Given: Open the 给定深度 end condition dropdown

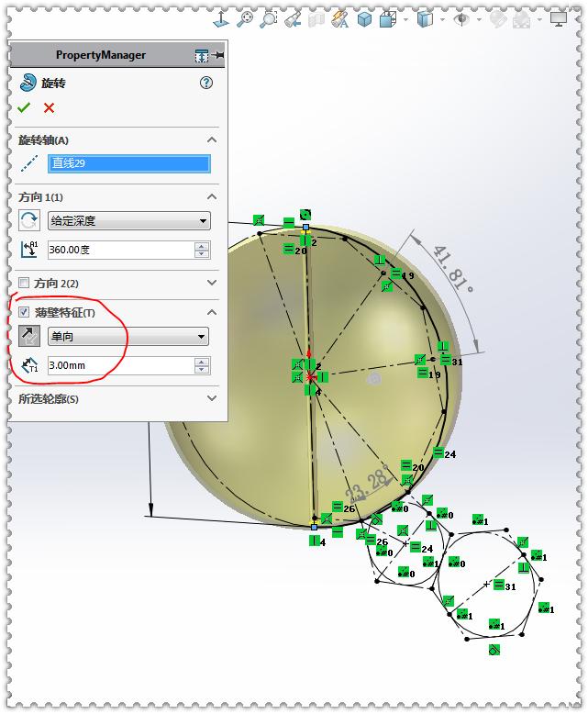Looking at the screenshot, I should coord(129,221).
